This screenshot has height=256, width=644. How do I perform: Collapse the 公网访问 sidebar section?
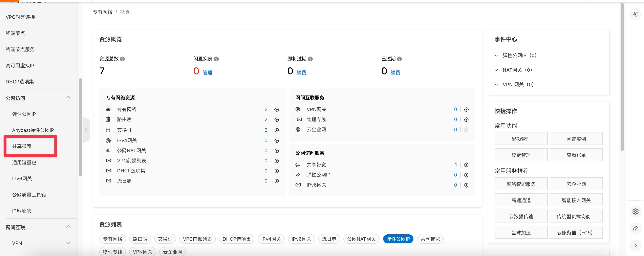click(68, 98)
